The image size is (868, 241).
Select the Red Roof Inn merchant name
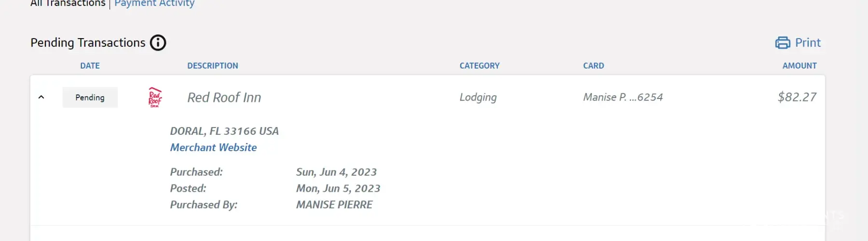click(x=224, y=98)
